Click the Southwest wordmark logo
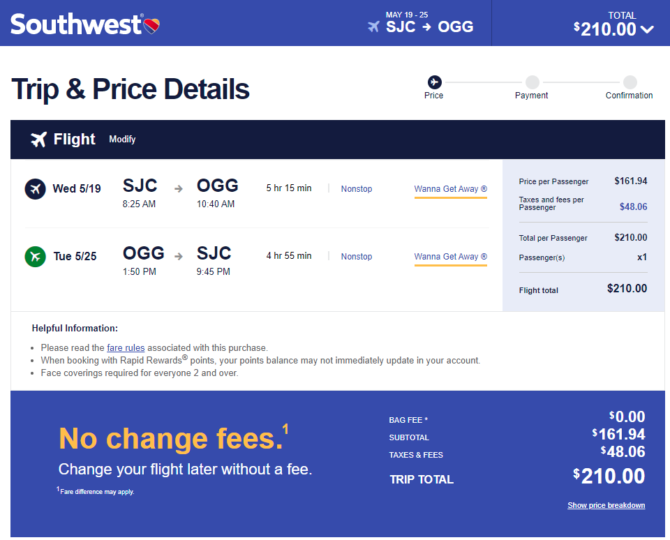Screen dimensions: 670x540 [x=76, y=25]
